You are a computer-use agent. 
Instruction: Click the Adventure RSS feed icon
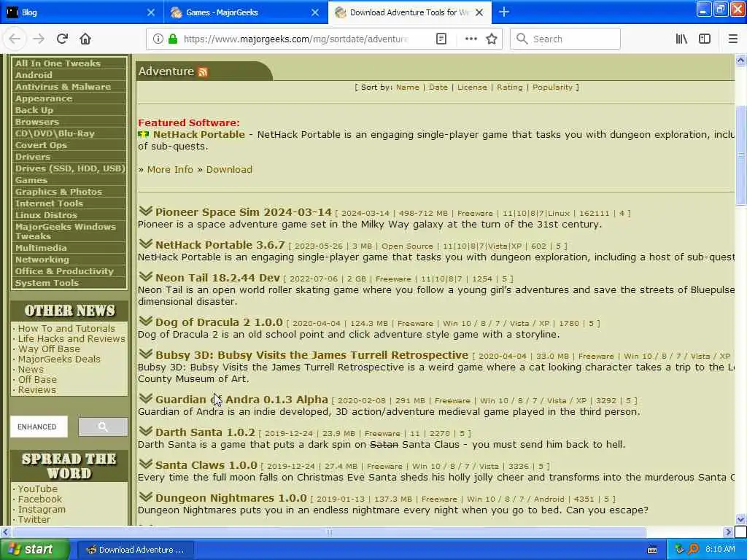point(203,72)
